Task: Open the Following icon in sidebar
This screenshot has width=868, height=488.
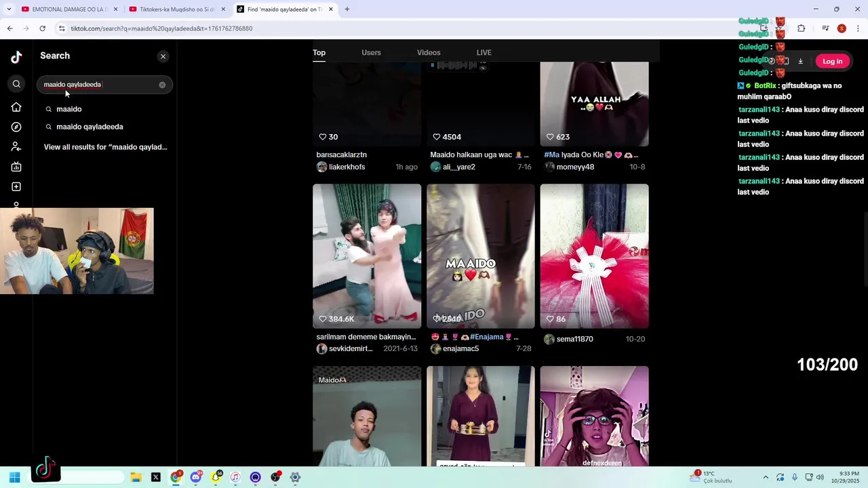Action: click(16, 146)
